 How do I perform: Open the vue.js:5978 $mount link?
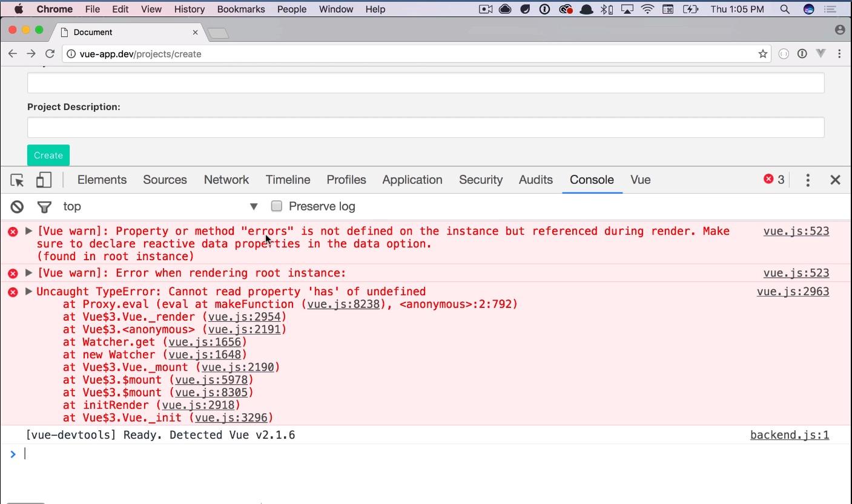coord(211,380)
